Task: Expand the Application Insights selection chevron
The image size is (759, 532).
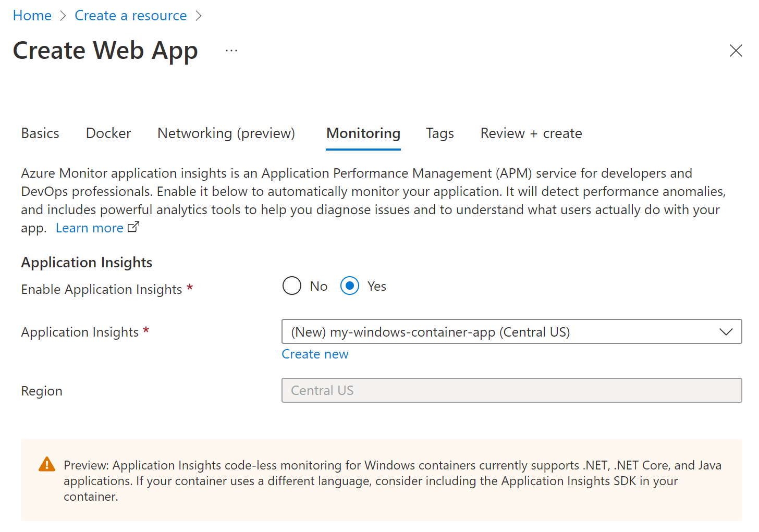Action: coord(726,331)
